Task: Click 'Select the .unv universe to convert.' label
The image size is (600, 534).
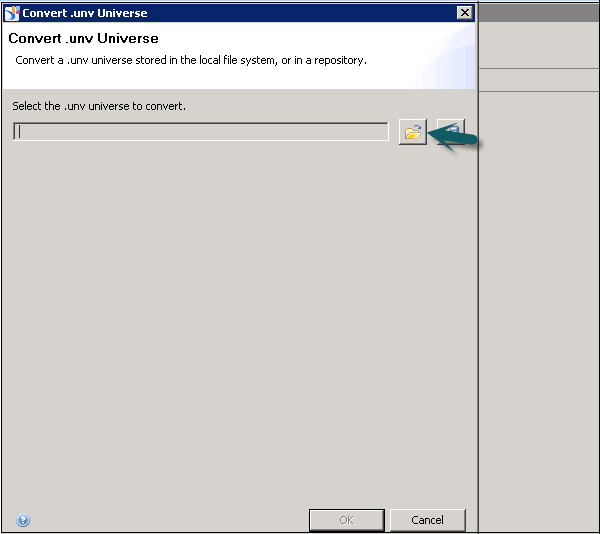Action: 99,106
